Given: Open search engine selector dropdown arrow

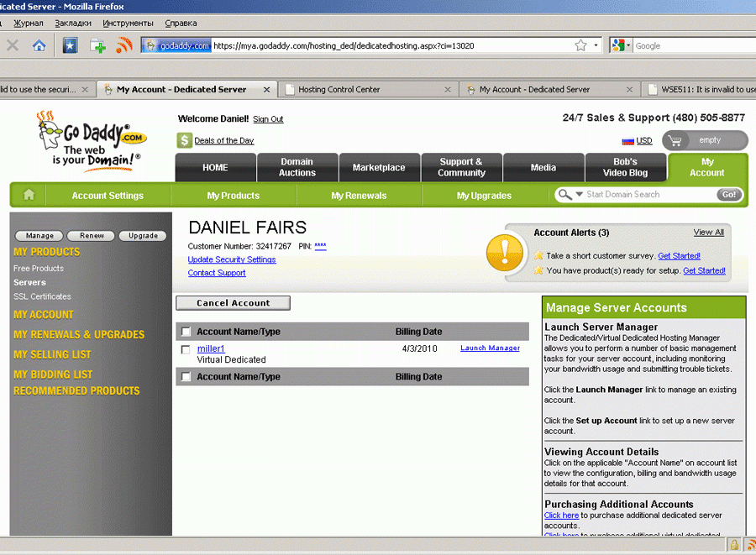Looking at the screenshot, I should point(627,46).
